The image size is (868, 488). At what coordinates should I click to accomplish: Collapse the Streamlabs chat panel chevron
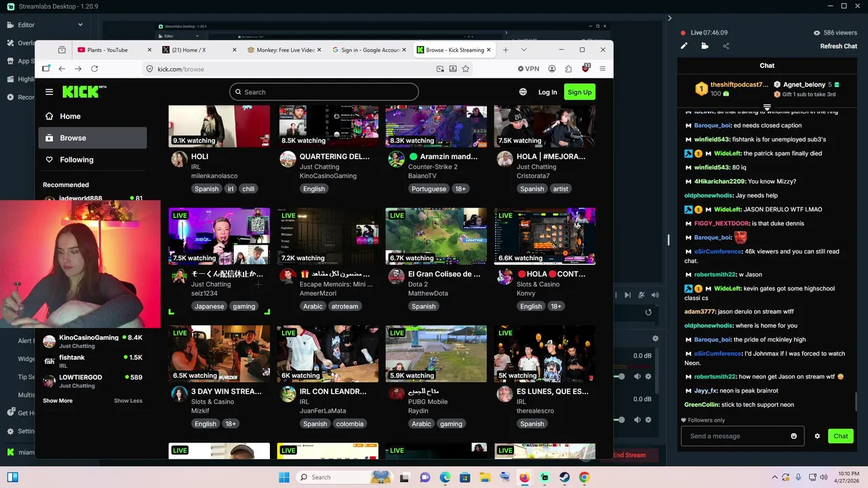669,18
